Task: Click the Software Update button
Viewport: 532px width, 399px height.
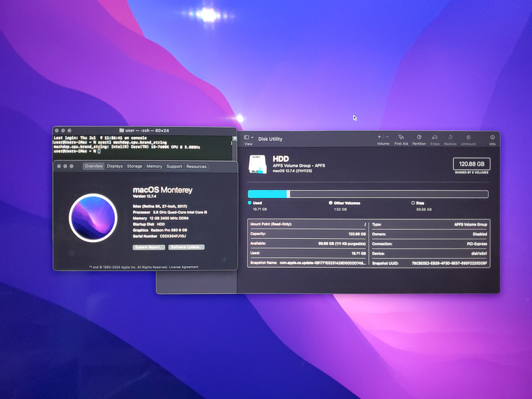Action: [186, 247]
